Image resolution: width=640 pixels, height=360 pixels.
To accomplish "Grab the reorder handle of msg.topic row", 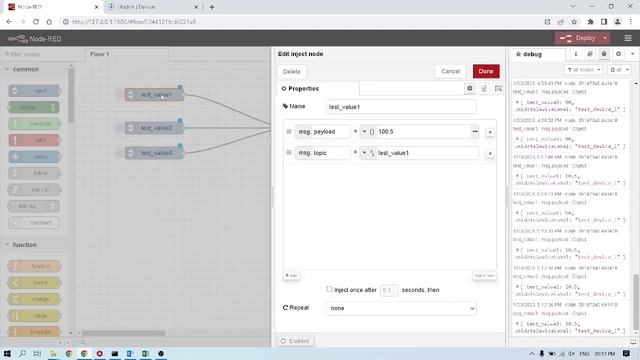I will 289,153.
